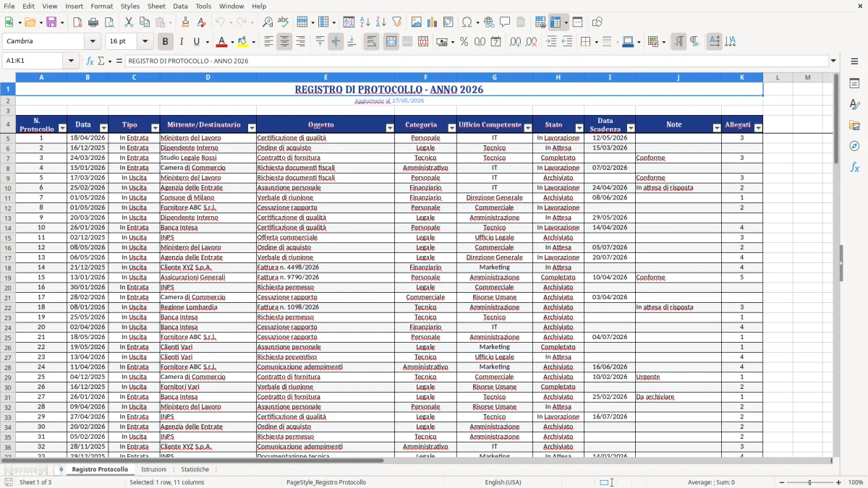Toggle Freeze Rows and Columns

tap(556, 22)
